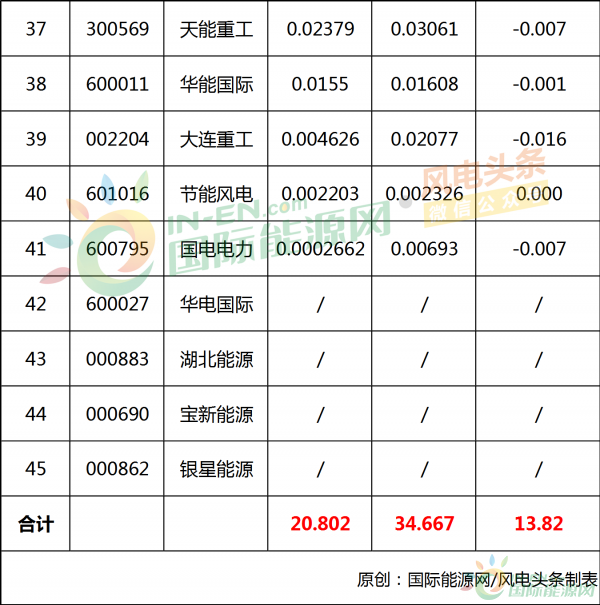Select stock code 600027 cell
The image size is (600, 605).
click(x=117, y=304)
